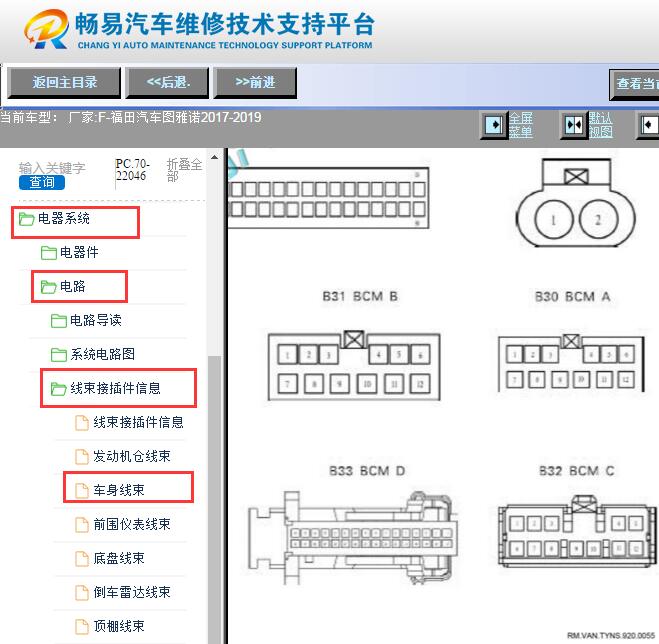Click the B32 BCM C label

577,471
